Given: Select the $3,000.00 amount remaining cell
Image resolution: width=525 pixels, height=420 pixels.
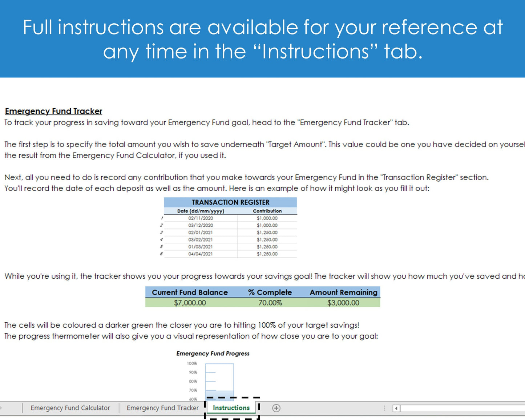Looking at the screenshot, I should pos(343,303).
